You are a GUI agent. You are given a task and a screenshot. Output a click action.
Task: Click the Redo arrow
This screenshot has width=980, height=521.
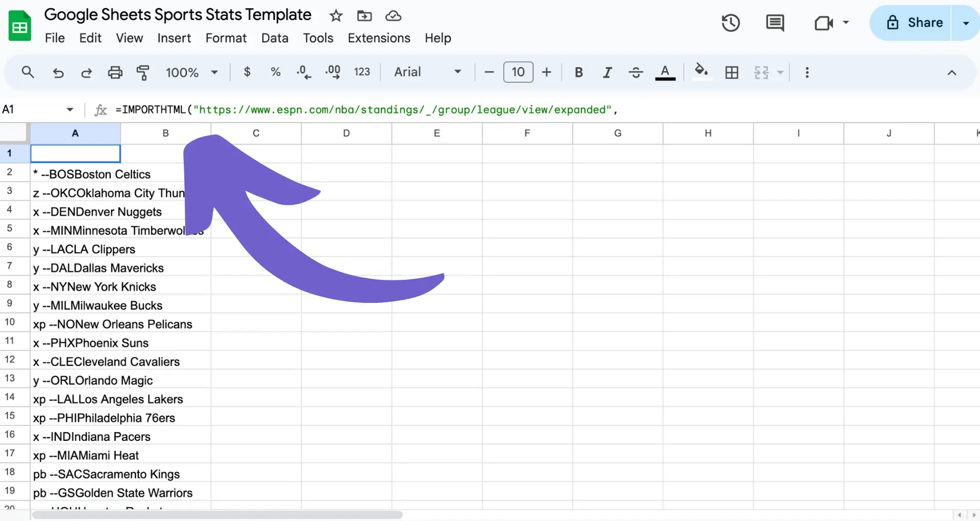86,73
